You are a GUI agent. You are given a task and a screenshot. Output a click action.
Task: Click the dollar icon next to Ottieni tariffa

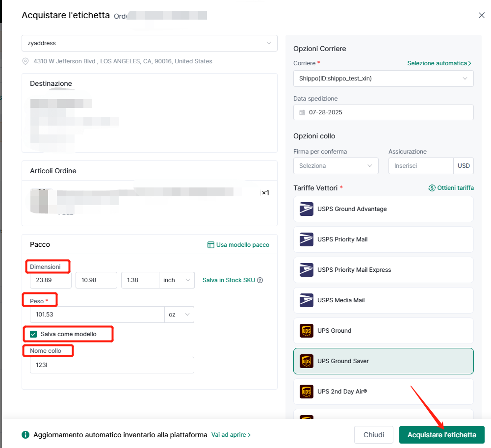pos(432,187)
